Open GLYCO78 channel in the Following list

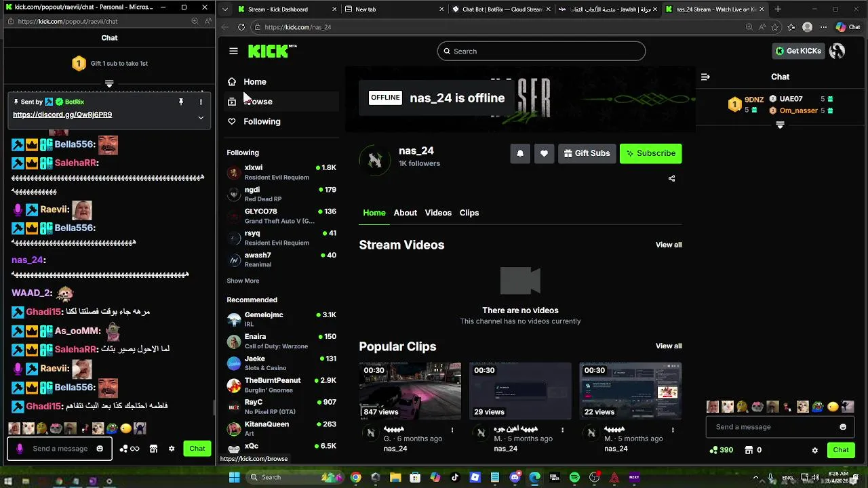tap(281, 216)
